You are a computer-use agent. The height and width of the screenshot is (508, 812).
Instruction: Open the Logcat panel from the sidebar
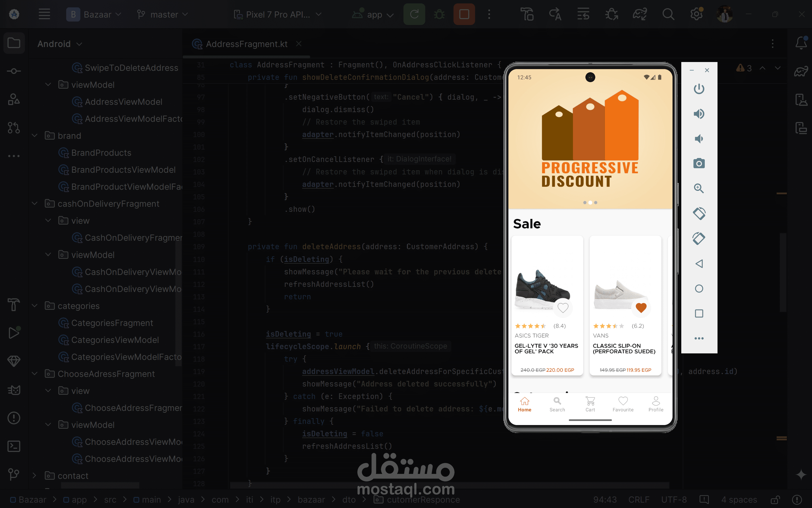(14, 390)
